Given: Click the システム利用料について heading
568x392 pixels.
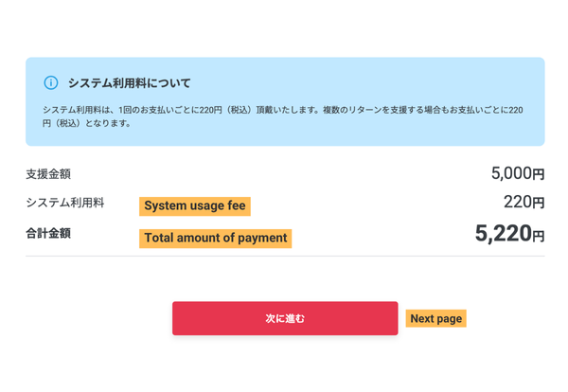Looking at the screenshot, I should point(129,83).
